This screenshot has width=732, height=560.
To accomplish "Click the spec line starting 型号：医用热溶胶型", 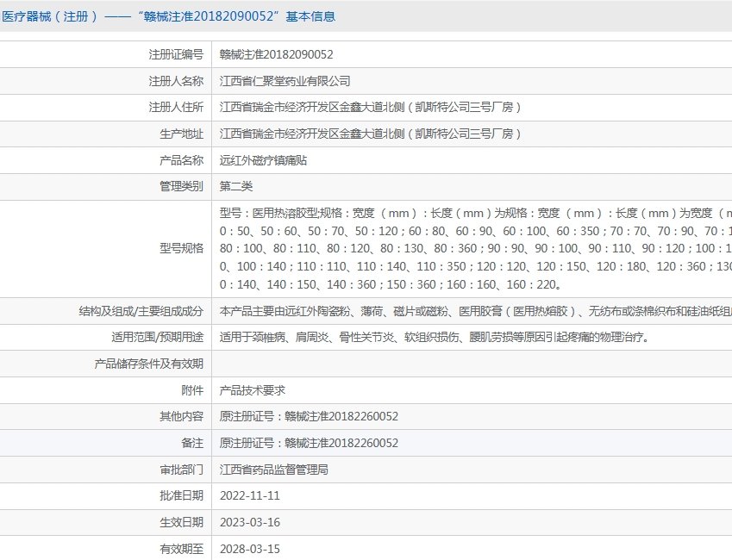I will (476, 214).
